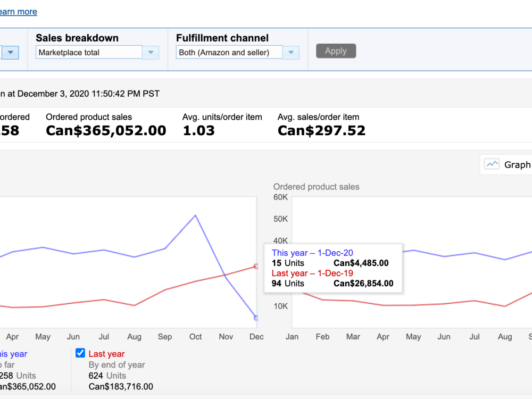Click the Can$183,716.00 last year total
Screen dimensions: 532x399
point(121,387)
